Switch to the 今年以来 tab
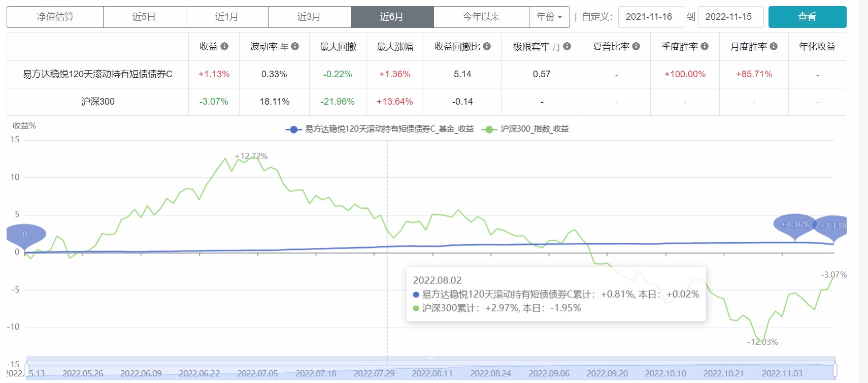Viewport: 868px width, 383px height. tap(481, 17)
